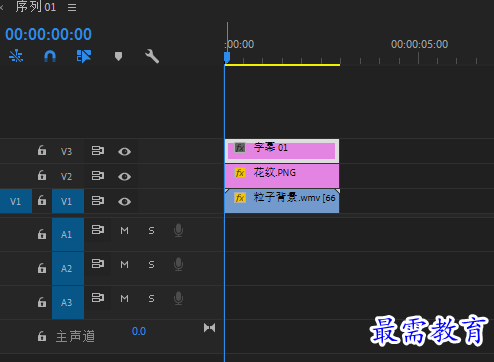Hide track V1 output
The width and height of the screenshot is (494, 362).
pyautogui.click(x=124, y=202)
